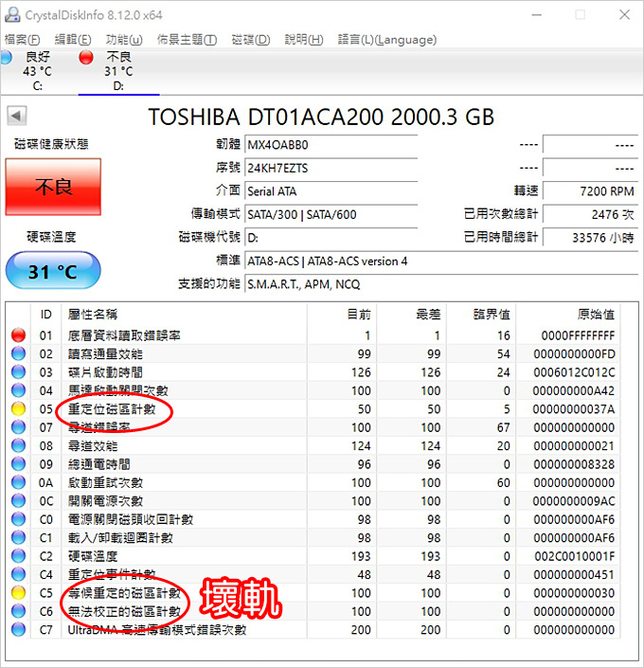The width and height of the screenshot is (644, 668).
Task: Click the interface field Serial ATA
Action: click(331, 191)
